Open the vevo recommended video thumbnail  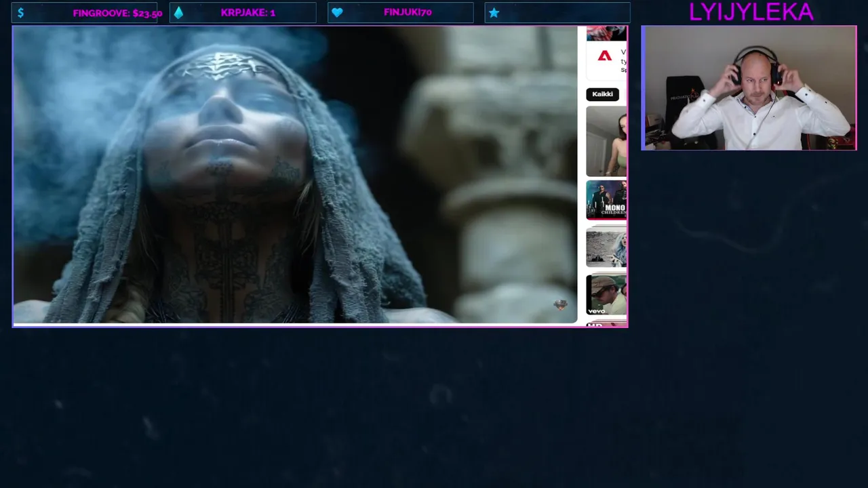(x=606, y=295)
